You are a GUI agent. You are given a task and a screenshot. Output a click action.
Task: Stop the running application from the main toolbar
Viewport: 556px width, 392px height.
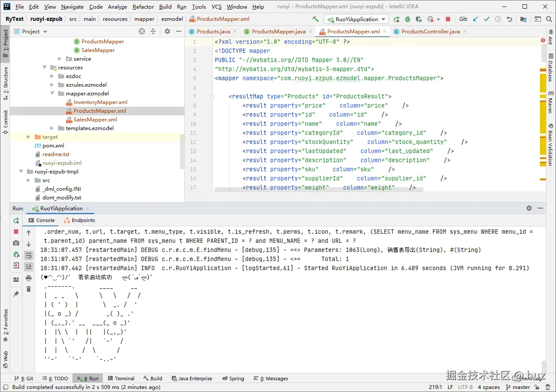click(448, 19)
